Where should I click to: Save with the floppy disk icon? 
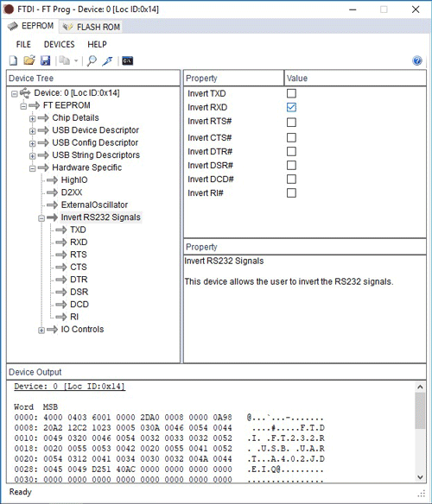(46, 60)
